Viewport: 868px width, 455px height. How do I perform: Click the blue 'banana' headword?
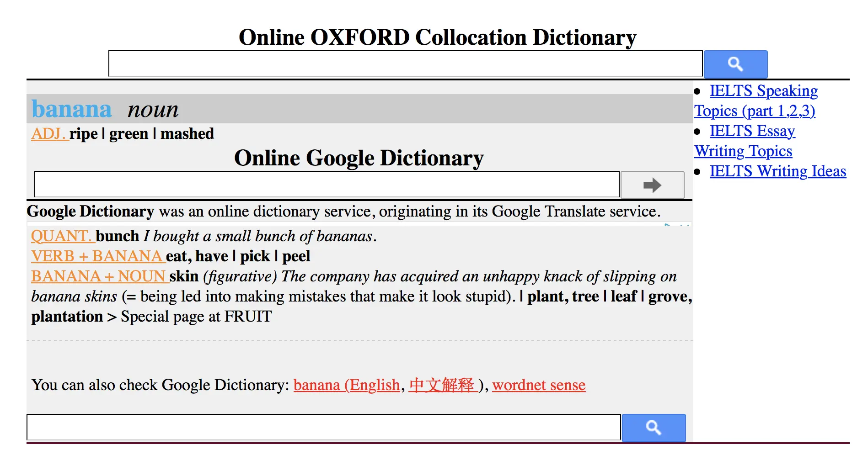71,109
